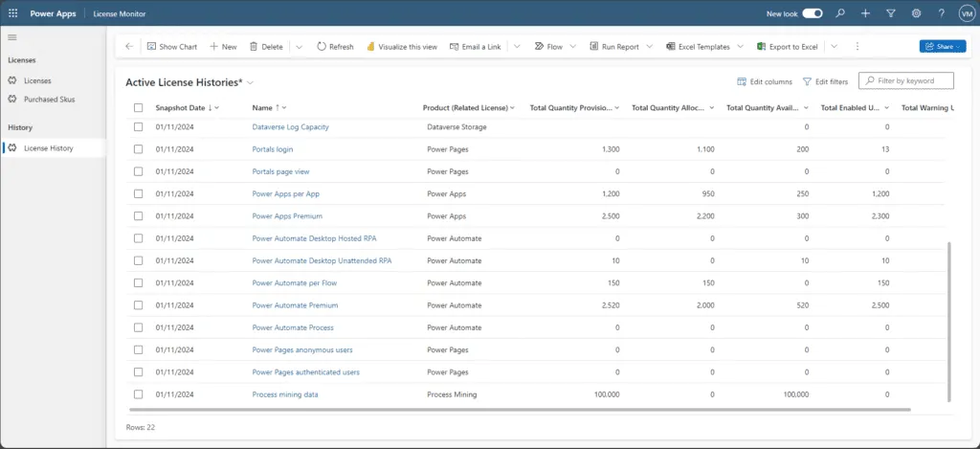Screen dimensions: 980x449
Task: Go back with the arrow icon
Action: click(x=129, y=46)
